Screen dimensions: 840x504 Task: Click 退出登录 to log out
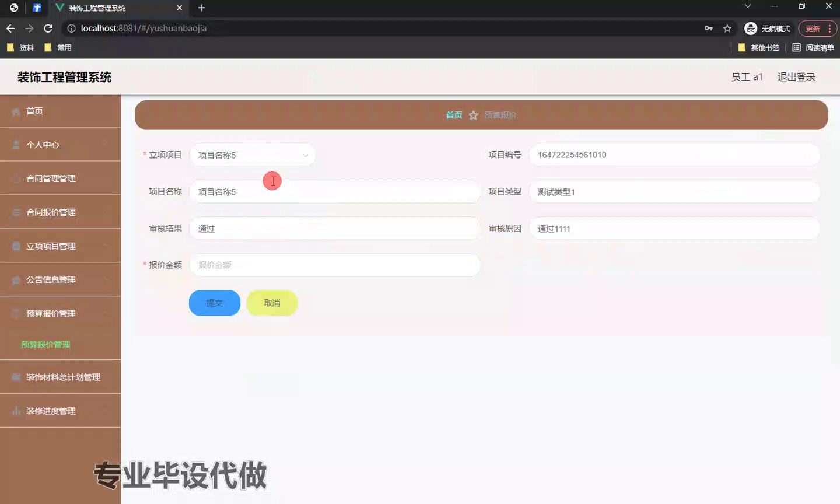(x=796, y=77)
